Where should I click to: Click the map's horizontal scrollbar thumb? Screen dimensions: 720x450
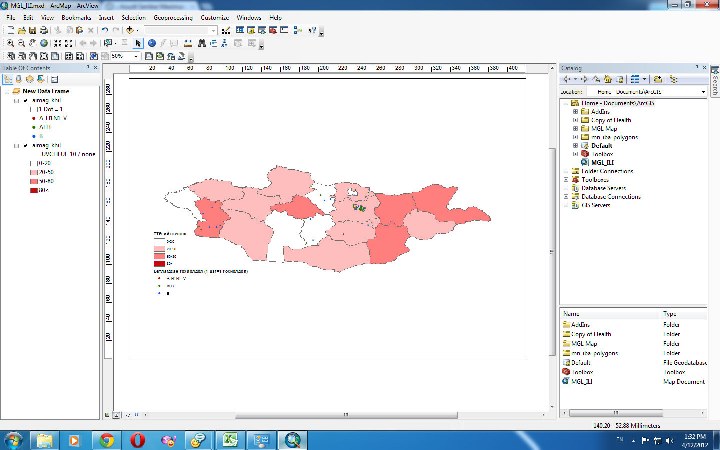click(346, 415)
